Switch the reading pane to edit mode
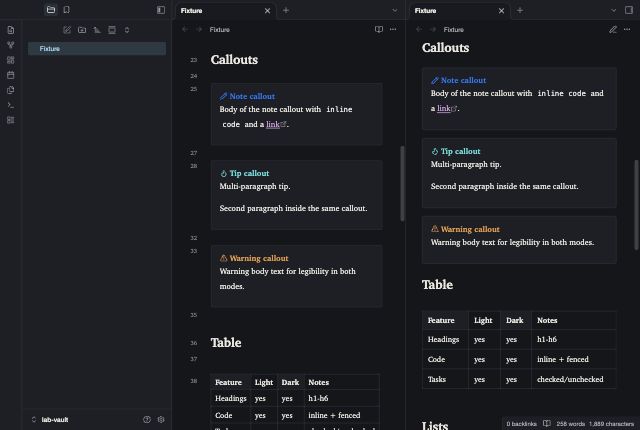This screenshot has height=430, width=640. coord(613,29)
